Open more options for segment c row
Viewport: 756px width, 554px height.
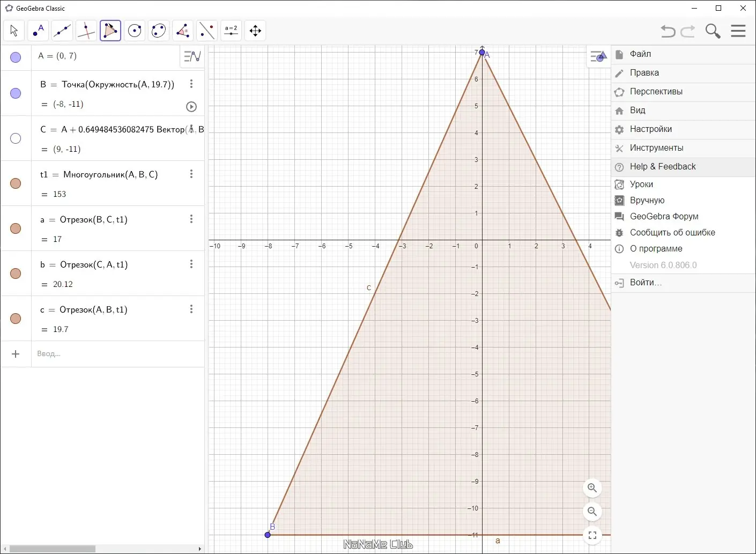(x=191, y=309)
